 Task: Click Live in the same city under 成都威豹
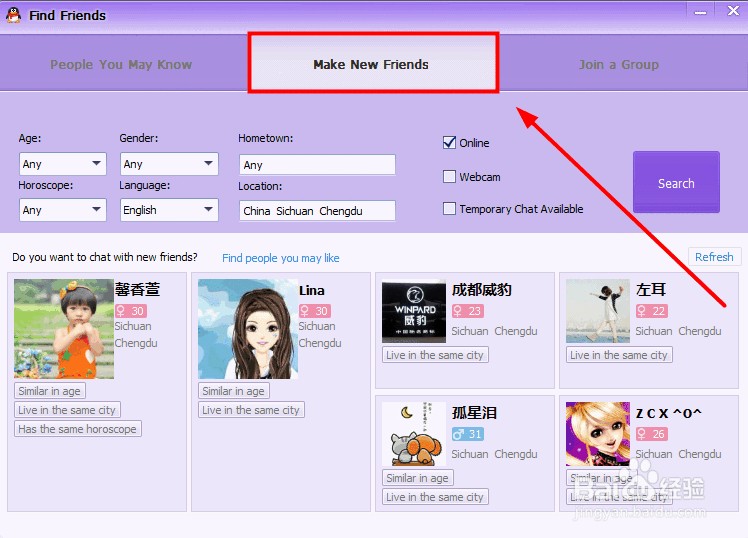[x=435, y=355]
